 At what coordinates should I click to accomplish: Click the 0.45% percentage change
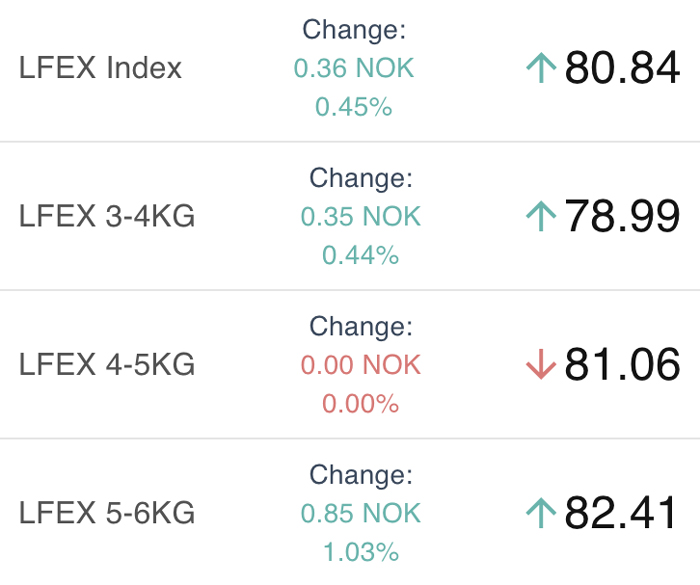(354, 107)
